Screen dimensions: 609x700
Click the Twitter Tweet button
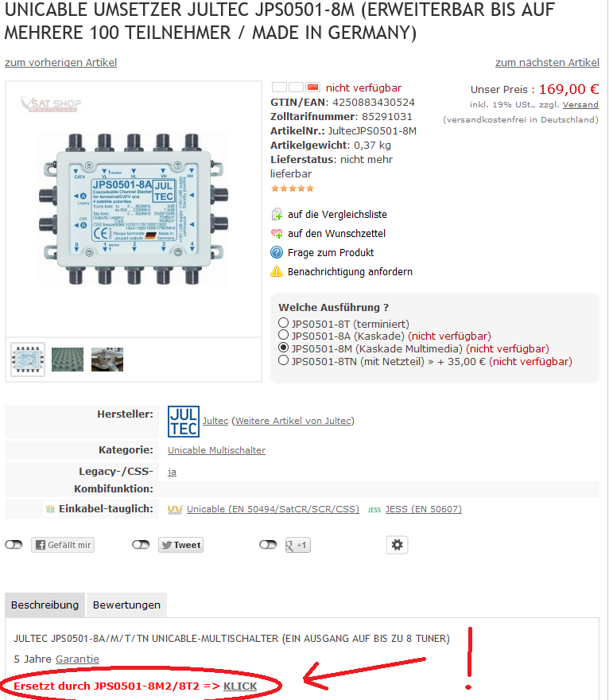180,545
